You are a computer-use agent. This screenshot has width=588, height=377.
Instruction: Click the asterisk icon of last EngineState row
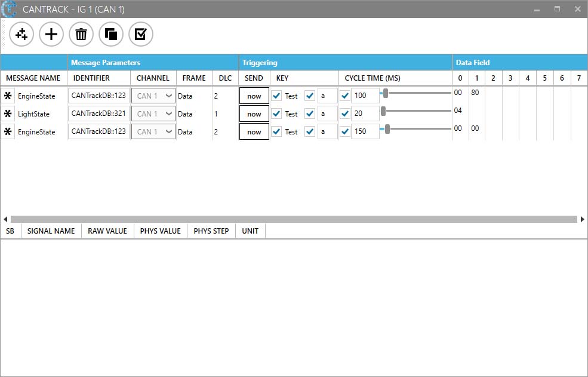[x=8, y=132]
